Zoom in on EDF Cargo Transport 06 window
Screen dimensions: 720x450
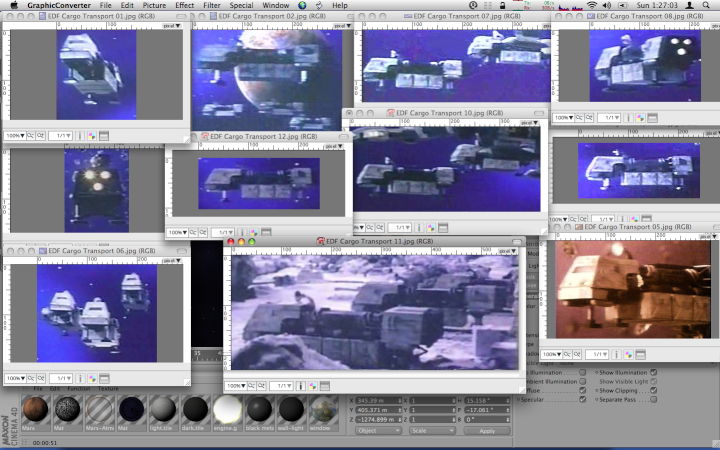pyautogui.click(x=41, y=378)
